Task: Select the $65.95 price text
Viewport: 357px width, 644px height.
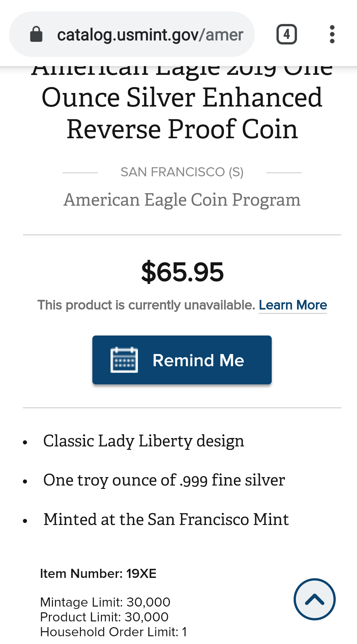Action: [182, 272]
